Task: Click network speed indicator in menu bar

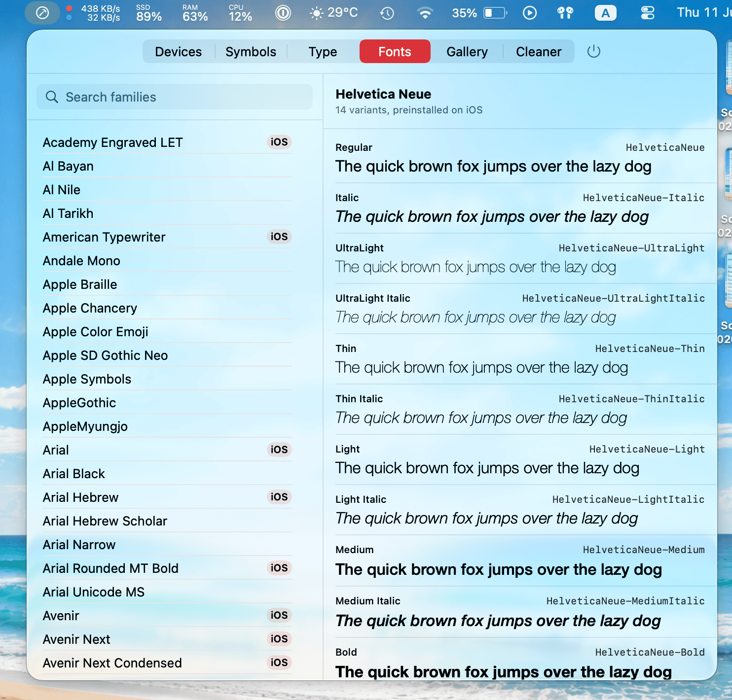Action: coord(94,13)
